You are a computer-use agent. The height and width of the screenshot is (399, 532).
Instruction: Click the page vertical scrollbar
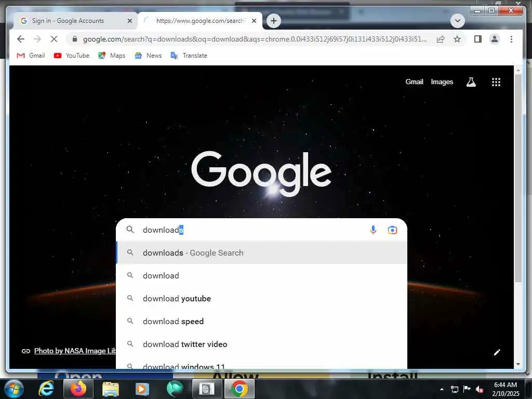pyautogui.click(x=518, y=178)
